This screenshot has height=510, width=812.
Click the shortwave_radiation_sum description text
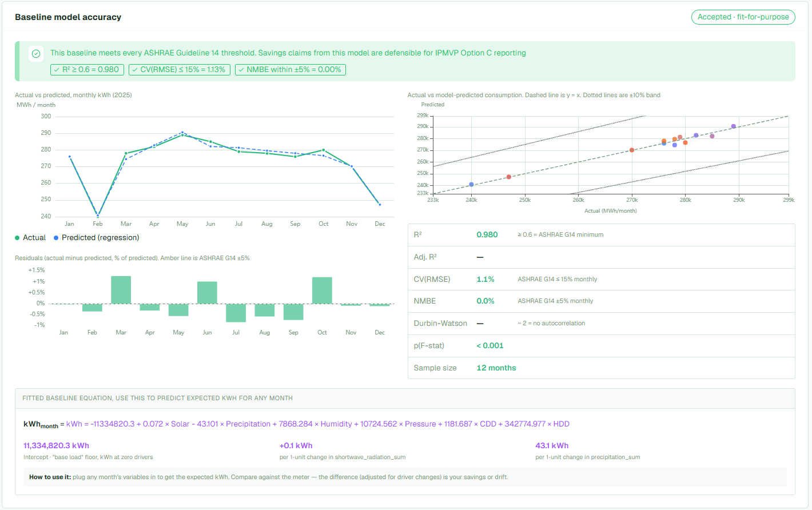[343, 457]
